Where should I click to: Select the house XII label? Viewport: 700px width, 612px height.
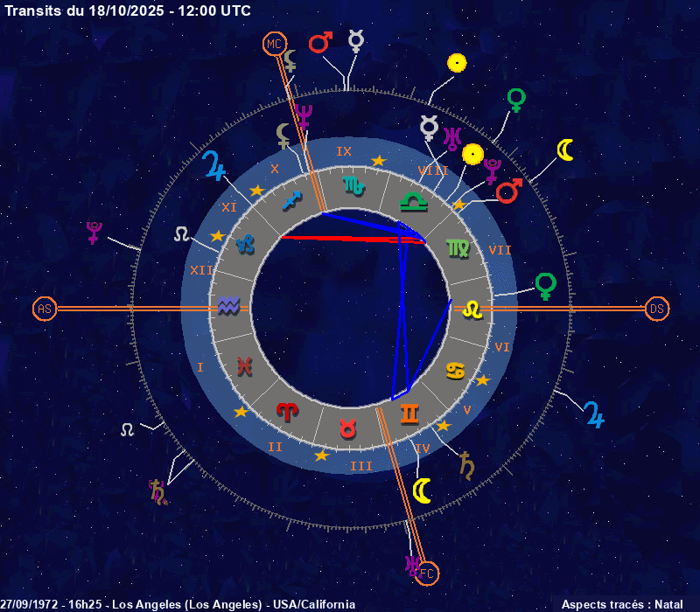pos(201,270)
